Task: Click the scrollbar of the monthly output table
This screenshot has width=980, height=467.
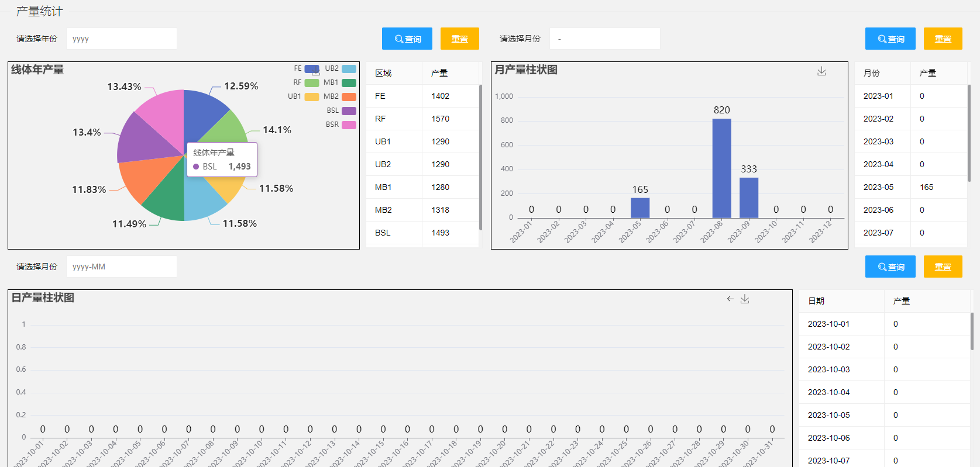Action: click(969, 133)
